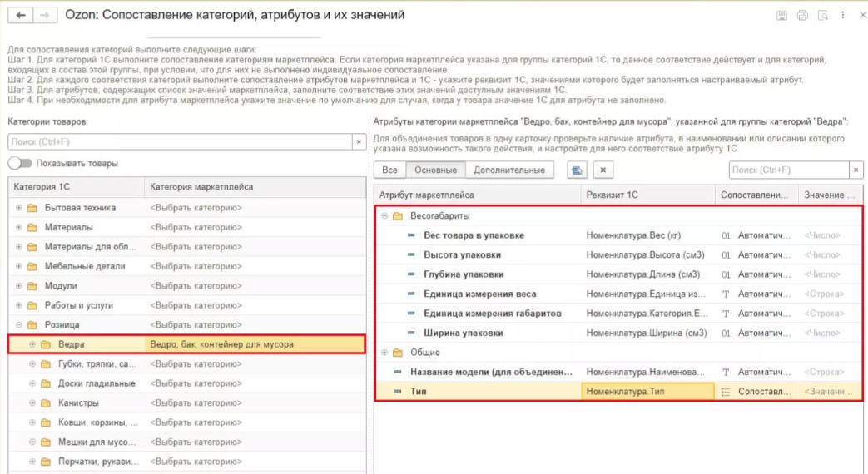Click the <Значени... cell in Тип row
The image size is (868, 474).
click(x=829, y=392)
